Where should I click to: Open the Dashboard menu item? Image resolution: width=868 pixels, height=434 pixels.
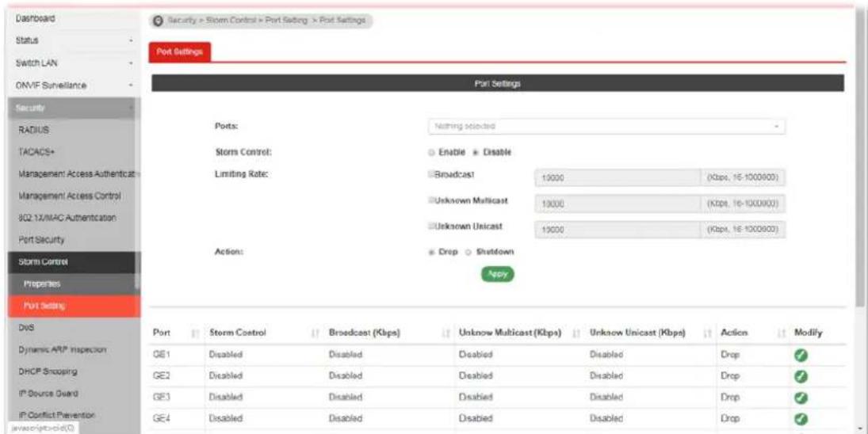point(75,18)
